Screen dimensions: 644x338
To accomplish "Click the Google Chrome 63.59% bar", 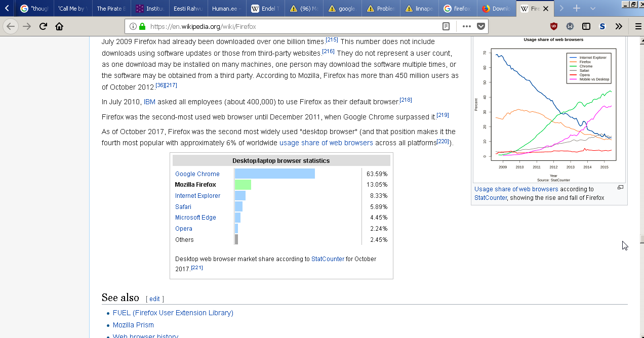I will [x=275, y=174].
